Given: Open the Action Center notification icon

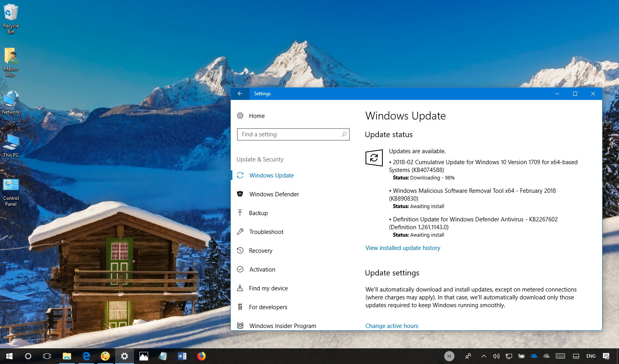Looking at the screenshot, I should [x=606, y=356].
